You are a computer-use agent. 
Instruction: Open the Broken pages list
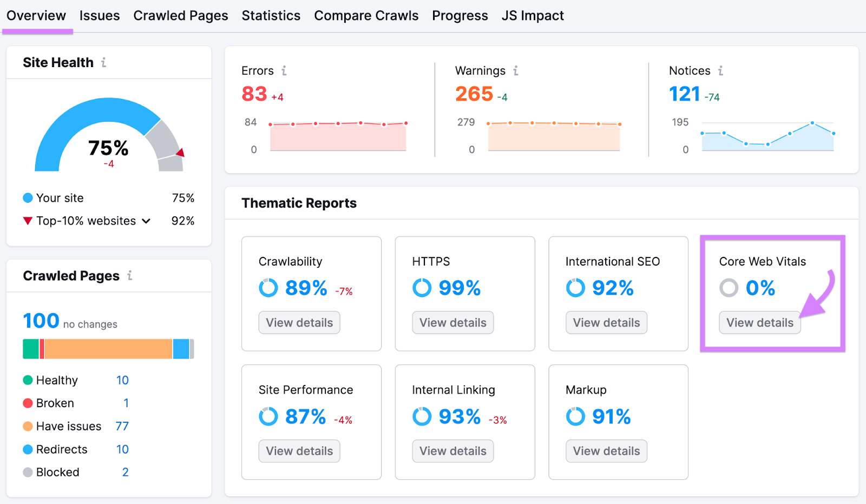point(126,403)
